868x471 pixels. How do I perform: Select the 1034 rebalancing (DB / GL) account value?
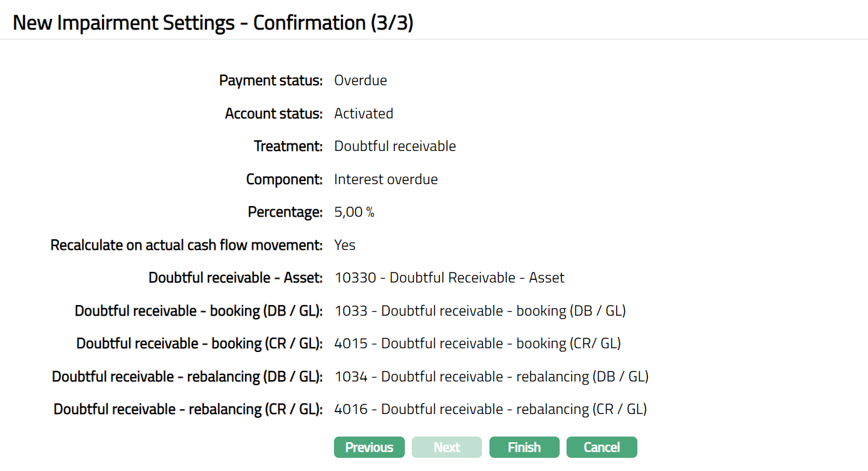tap(491, 377)
